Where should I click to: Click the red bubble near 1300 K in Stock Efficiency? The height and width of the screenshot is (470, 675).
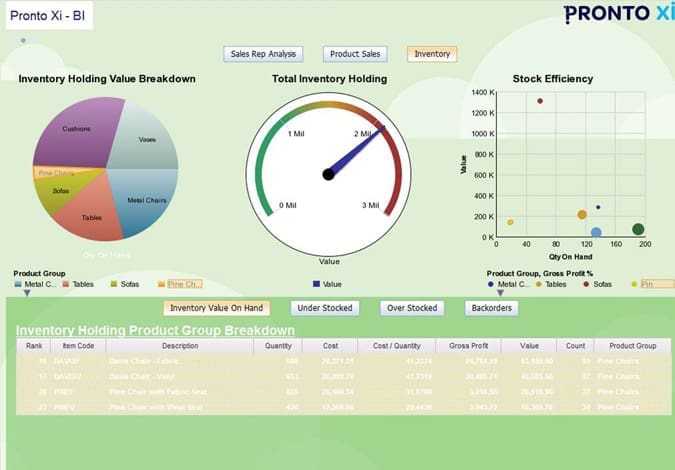pyautogui.click(x=540, y=101)
